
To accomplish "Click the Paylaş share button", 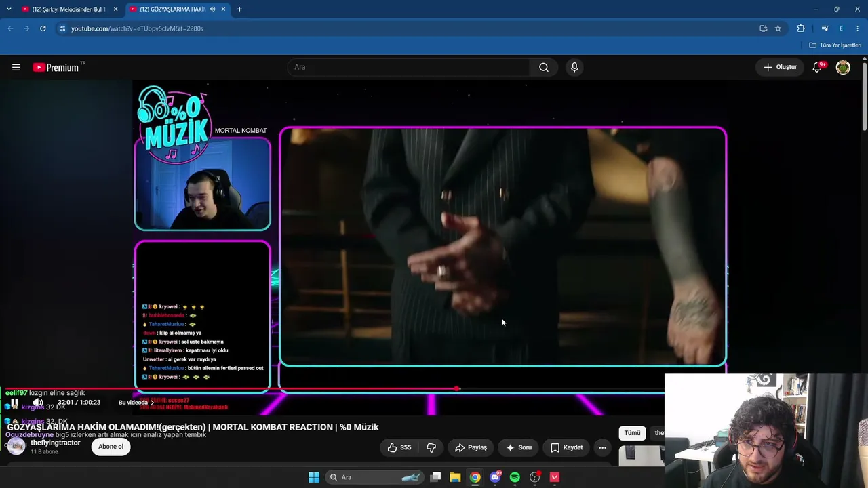I will (471, 447).
